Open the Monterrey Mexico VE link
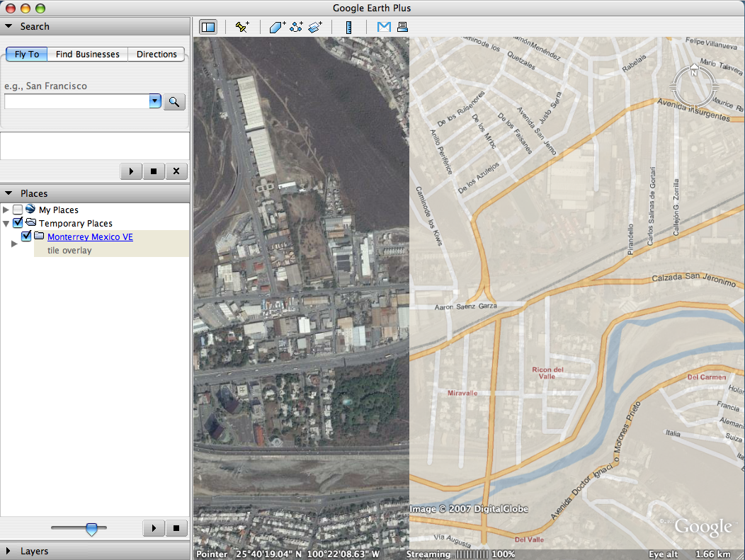Image resolution: width=745 pixels, height=560 pixels. click(x=90, y=236)
